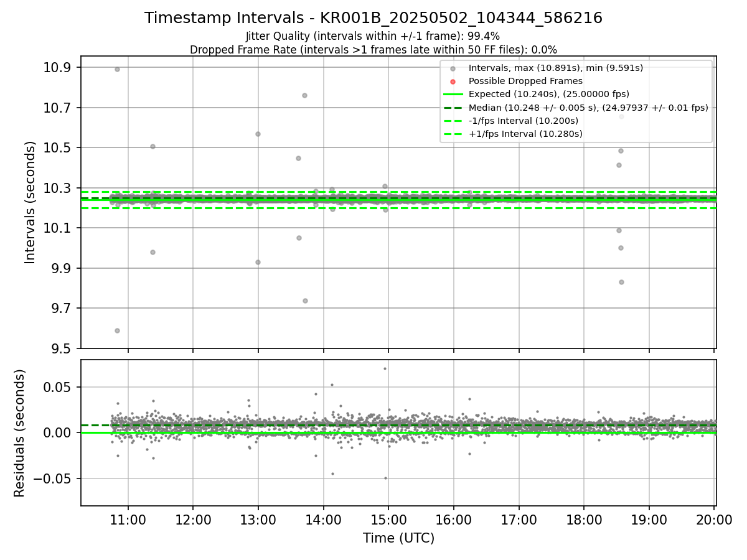The height and width of the screenshot is (560, 747).
Task: Select legend entry starting 'Median (10.248 +/- 0.005 s)'
Action: [588, 108]
